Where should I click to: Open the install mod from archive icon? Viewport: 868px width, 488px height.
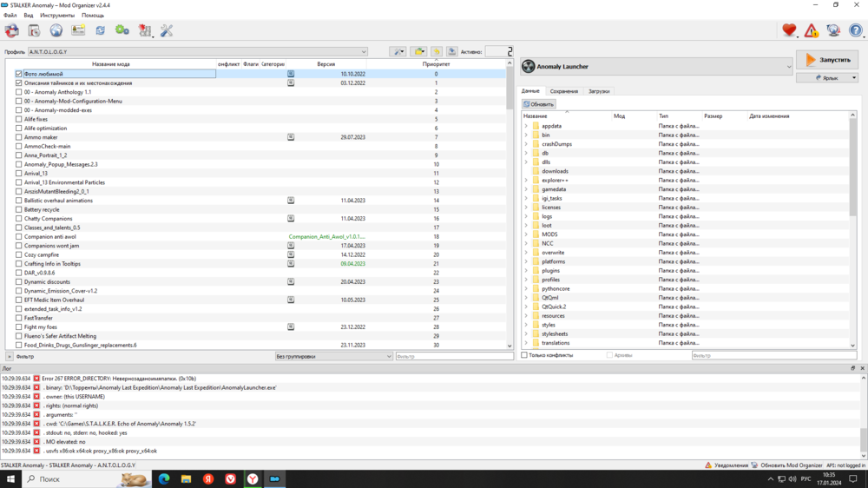[34, 30]
